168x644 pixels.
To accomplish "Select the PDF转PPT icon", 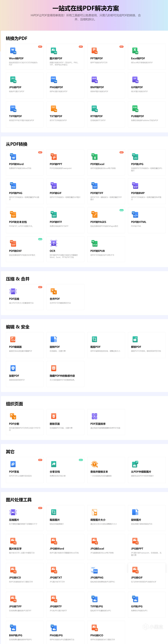I will 54,157.
